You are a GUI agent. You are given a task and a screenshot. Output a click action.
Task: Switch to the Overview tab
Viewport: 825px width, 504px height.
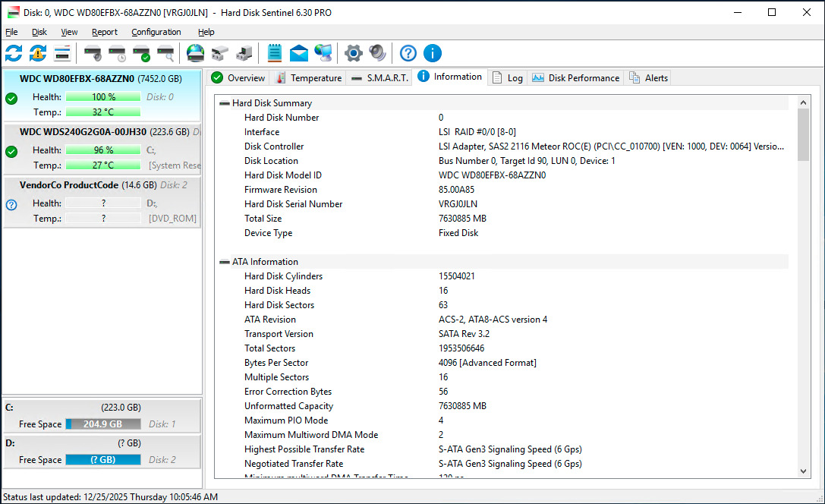[x=238, y=78]
